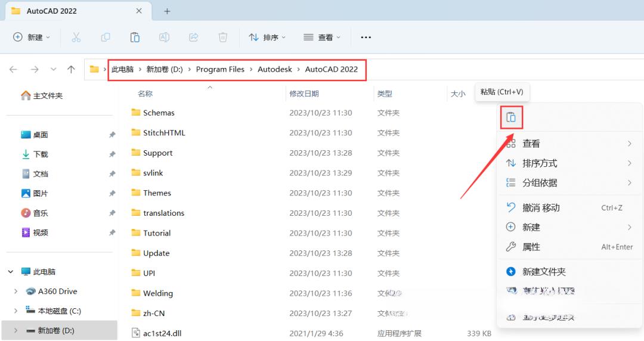Click the Paste icon in context menu
Viewport: 644px width, 341px height.
click(x=511, y=117)
